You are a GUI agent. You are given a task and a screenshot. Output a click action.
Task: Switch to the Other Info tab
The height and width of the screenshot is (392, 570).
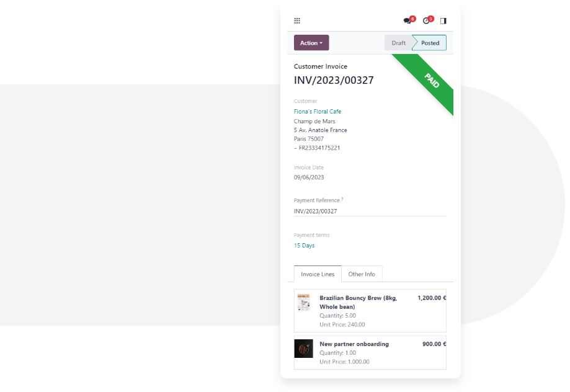(362, 274)
